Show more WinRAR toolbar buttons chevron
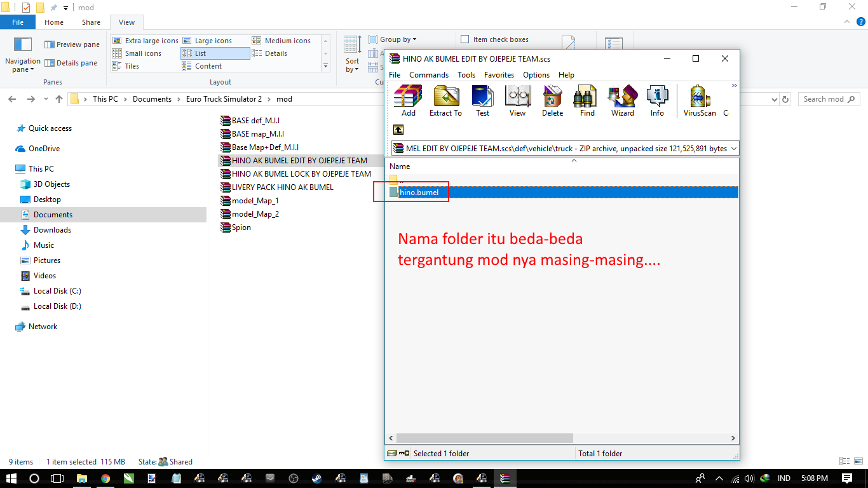The width and height of the screenshot is (868, 488). 734,86
